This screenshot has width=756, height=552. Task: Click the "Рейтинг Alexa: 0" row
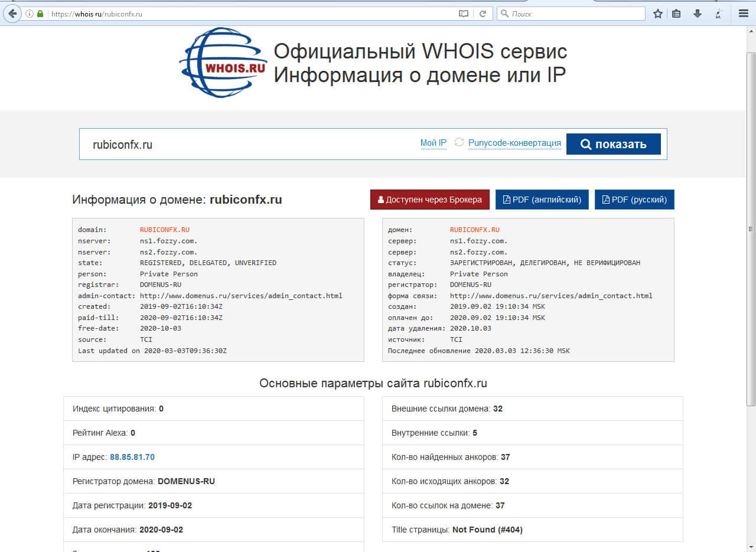[x=214, y=433]
